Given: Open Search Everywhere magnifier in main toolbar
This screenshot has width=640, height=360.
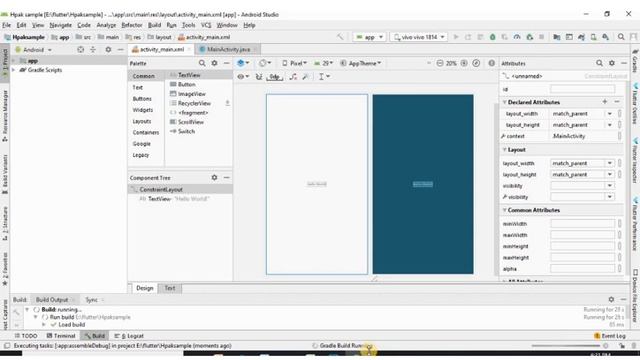Looking at the screenshot, I should tap(621, 37).
